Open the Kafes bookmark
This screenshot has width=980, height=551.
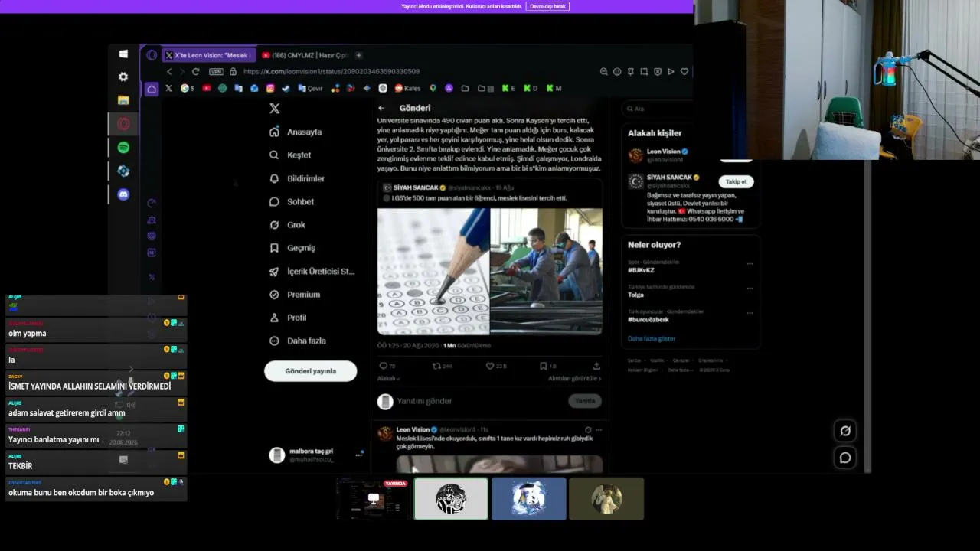pyautogui.click(x=407, y=88)
